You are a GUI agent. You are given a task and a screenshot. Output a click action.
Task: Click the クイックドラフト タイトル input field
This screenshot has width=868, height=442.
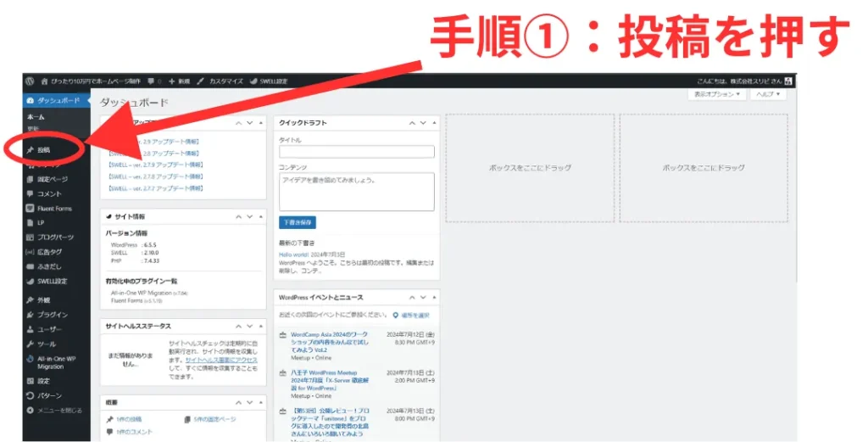point(356,152)
